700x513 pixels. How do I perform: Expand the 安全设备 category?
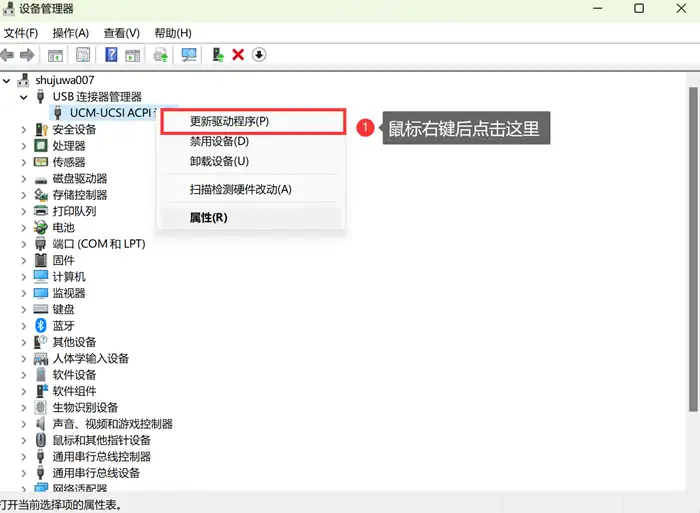tap(24, 129)
